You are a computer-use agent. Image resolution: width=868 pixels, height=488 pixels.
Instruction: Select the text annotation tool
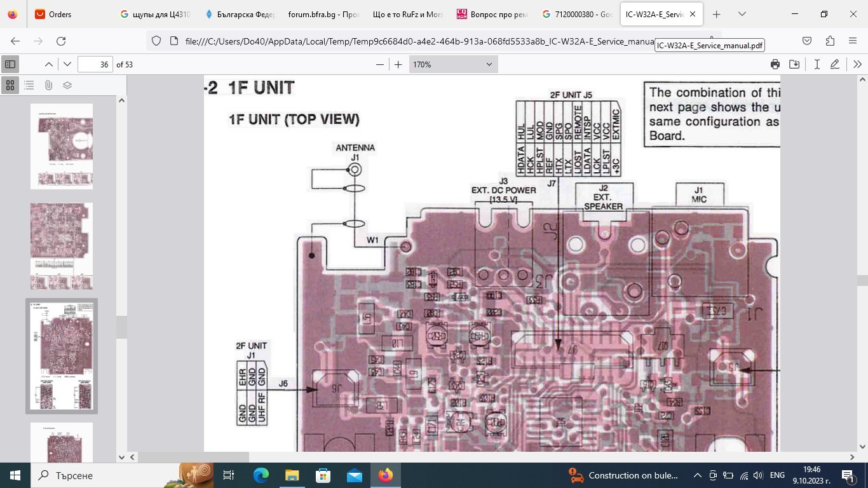pyautogui.click(x=817, y=64)
